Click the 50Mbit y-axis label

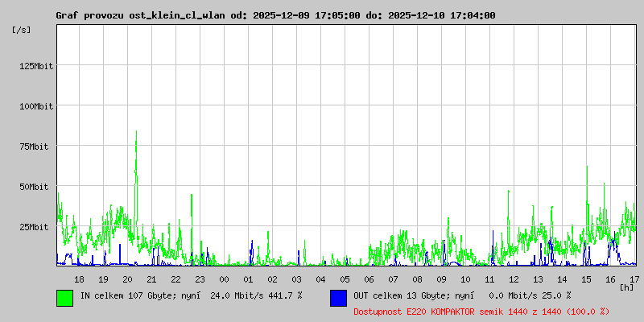click(39, 186)
